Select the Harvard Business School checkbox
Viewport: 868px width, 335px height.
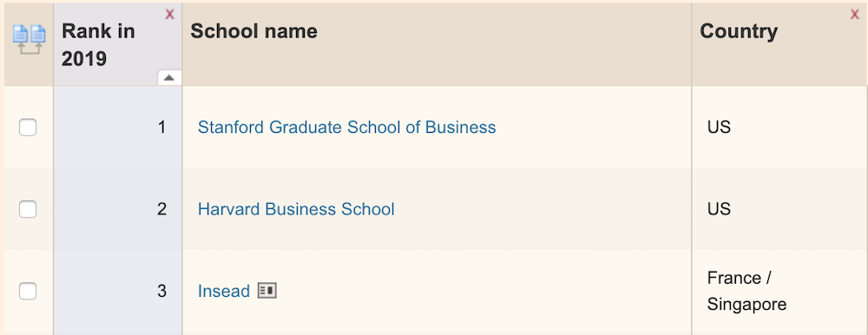(28, 209)
